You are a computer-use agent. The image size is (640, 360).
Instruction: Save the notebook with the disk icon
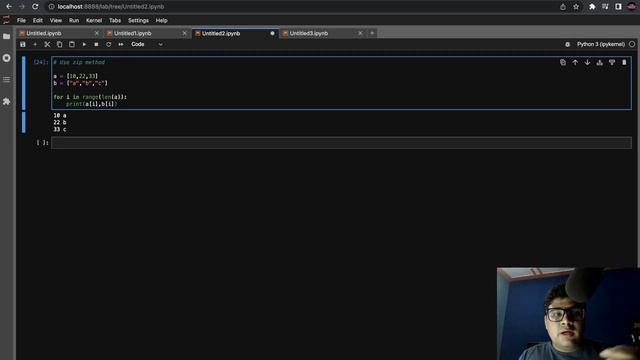point(23,44)
